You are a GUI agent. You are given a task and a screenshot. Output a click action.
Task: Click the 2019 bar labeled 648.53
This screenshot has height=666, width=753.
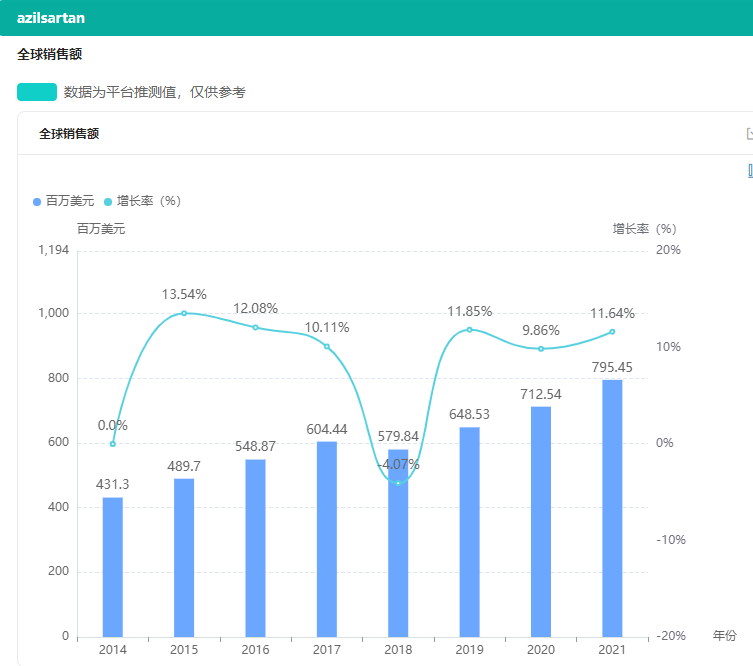[469, 531]
